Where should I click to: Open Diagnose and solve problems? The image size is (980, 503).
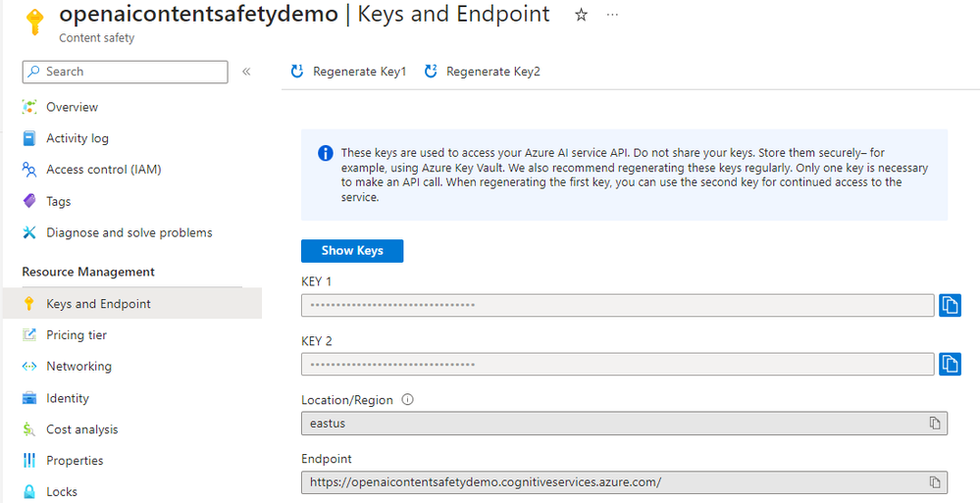129,232
